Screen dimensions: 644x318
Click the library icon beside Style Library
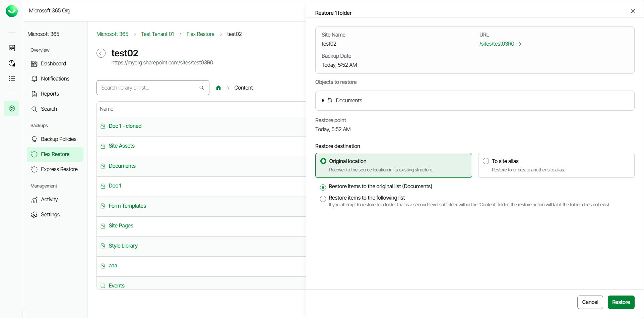[103, 246]
